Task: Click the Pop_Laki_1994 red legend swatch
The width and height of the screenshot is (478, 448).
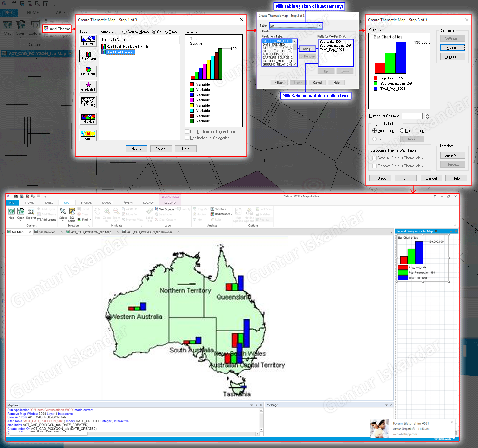Action: point(375,78)
